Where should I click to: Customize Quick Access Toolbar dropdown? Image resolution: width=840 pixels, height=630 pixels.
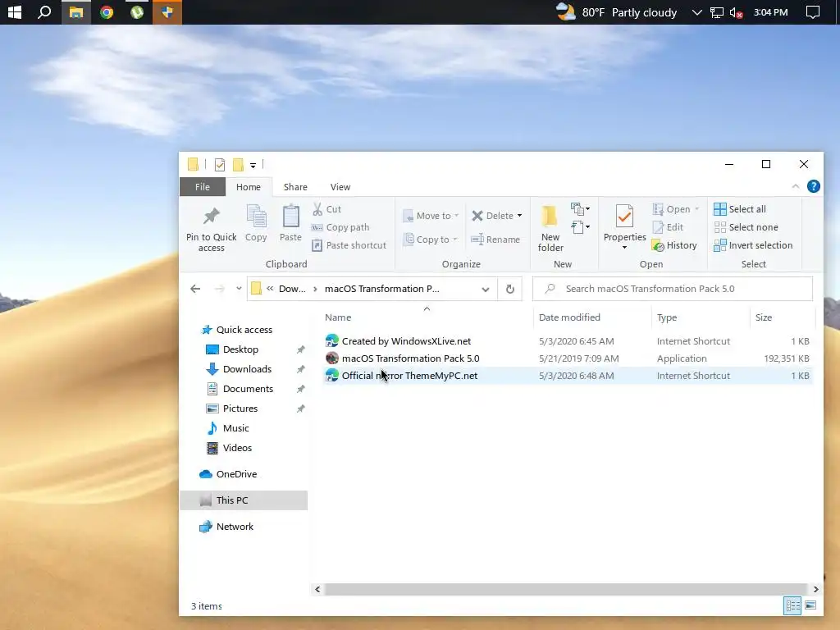pyautogui.click(x=253, y=165)
